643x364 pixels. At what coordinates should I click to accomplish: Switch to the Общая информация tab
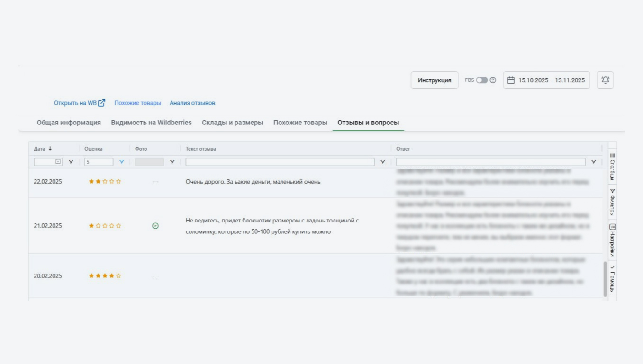(69, 123)
